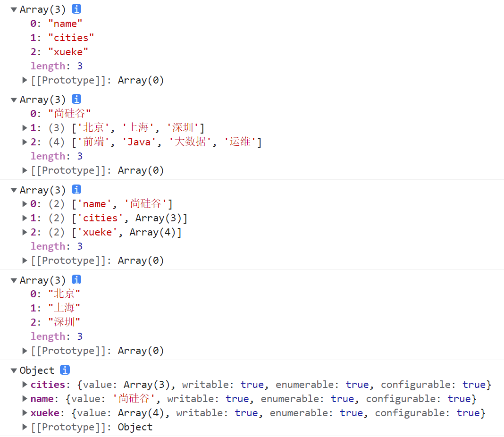Click the "cities" string at index 1
Viewport: 504px width, 437px height.
pyautogui.click(x=71, y=38)
